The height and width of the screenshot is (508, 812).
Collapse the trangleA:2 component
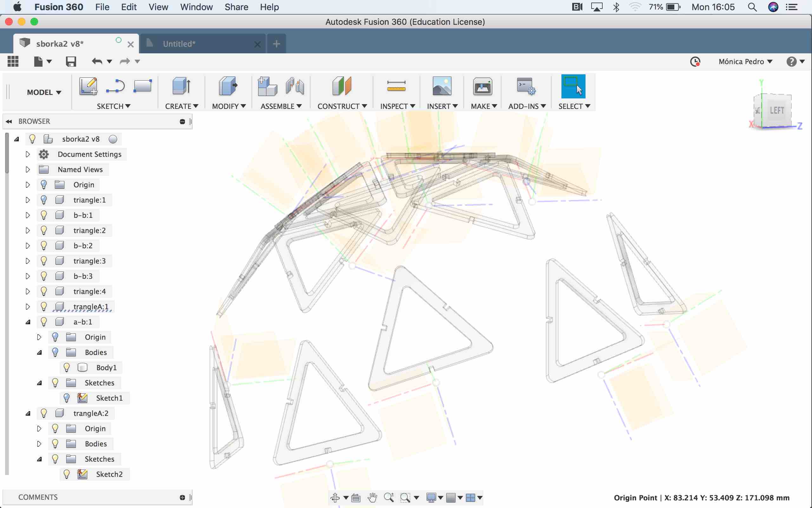28,413
